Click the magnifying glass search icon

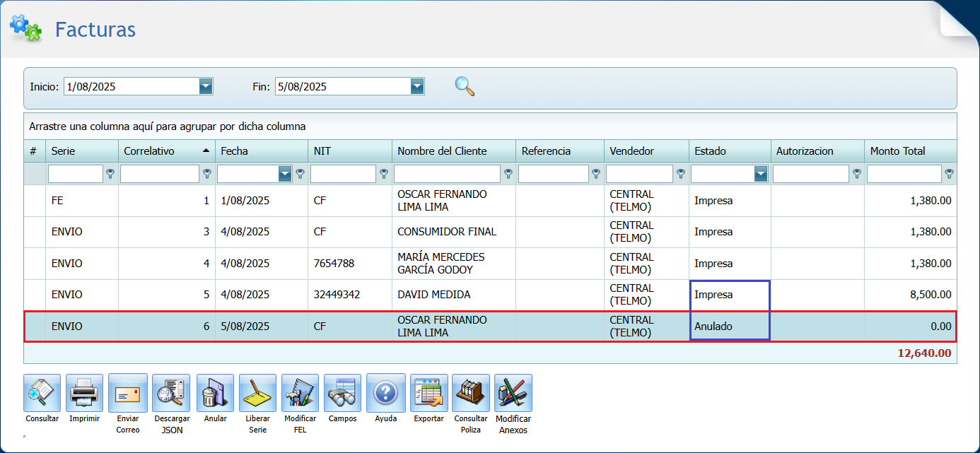click(x=465, y=86)
